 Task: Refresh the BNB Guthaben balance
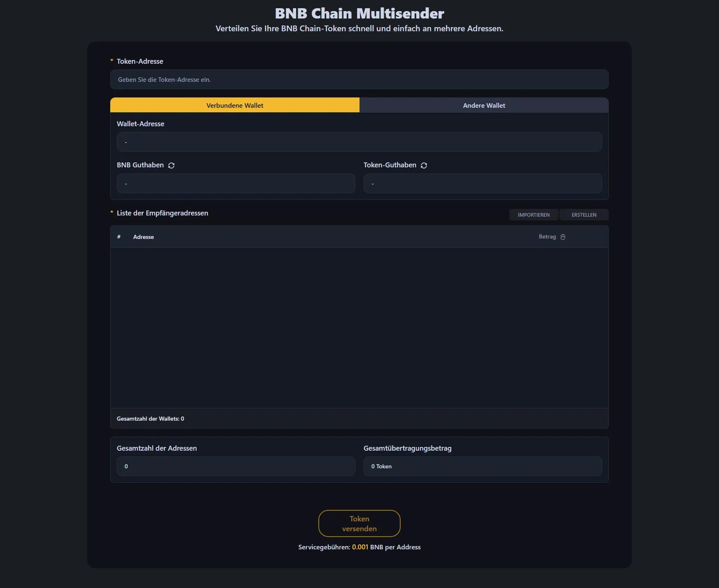172,165
